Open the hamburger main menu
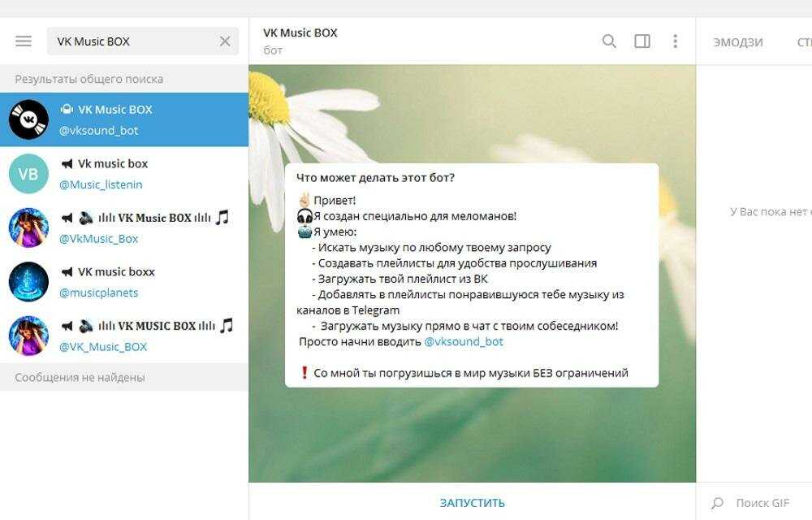 (x=24, y=41)
